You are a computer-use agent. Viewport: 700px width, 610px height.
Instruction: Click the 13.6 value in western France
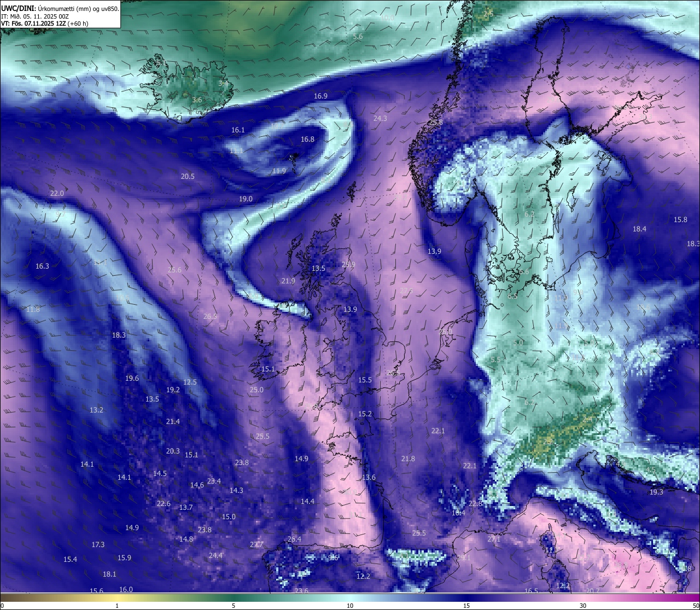[369, 478]
